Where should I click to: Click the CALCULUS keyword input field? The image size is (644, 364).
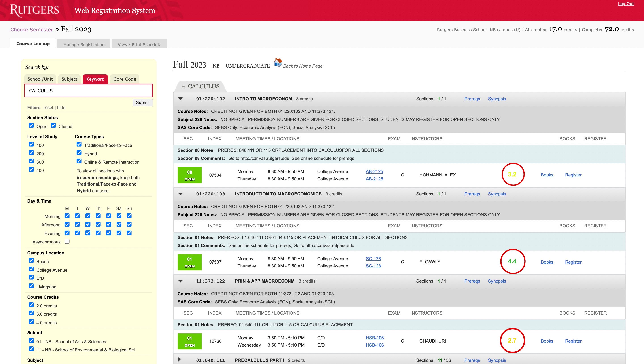coord(88,91)
